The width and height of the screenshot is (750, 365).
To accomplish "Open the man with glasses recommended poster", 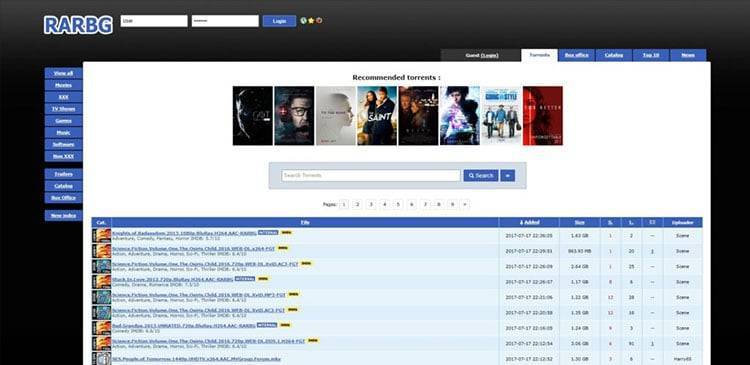I will [x=294, y=116].
